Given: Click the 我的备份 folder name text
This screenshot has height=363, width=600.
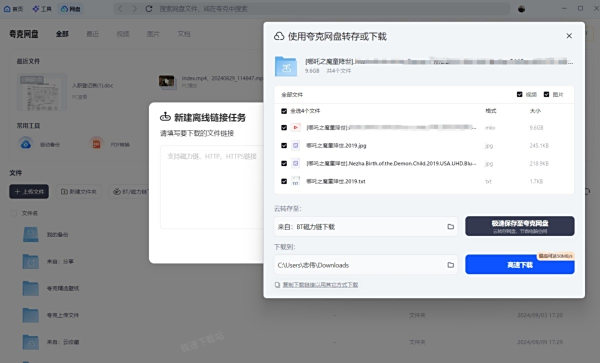Looking at the screenshot, I should [57, 234].
